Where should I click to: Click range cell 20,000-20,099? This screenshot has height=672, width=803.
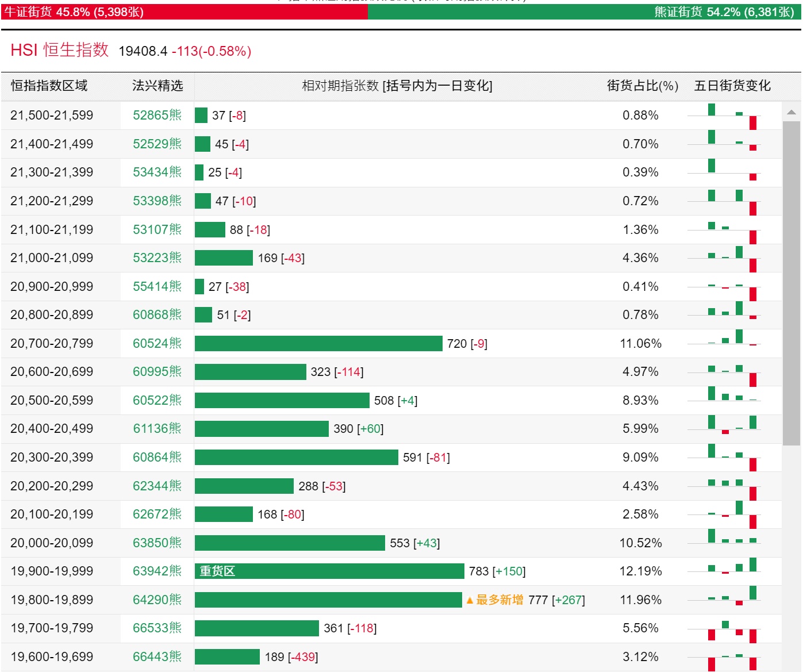coord(52,543)
